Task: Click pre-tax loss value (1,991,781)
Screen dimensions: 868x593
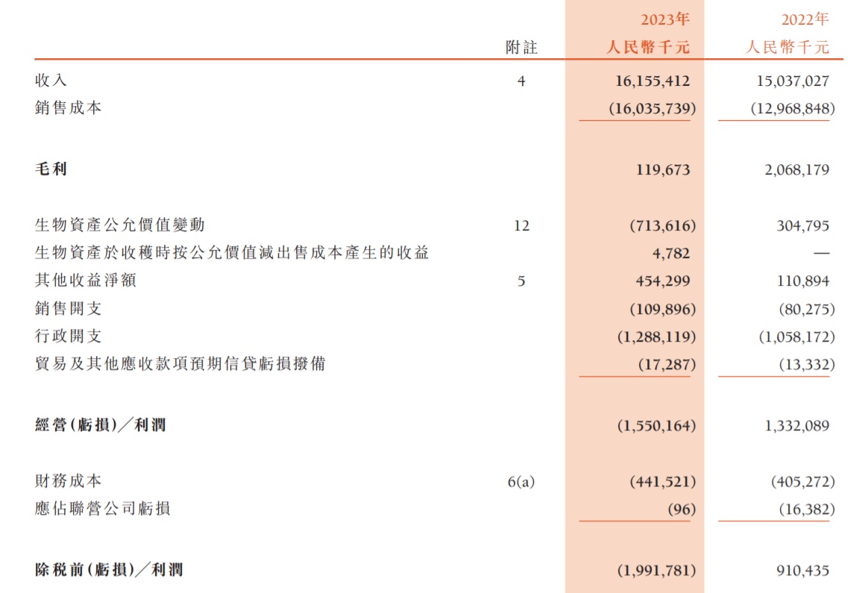Action: [x=656, y=571]
